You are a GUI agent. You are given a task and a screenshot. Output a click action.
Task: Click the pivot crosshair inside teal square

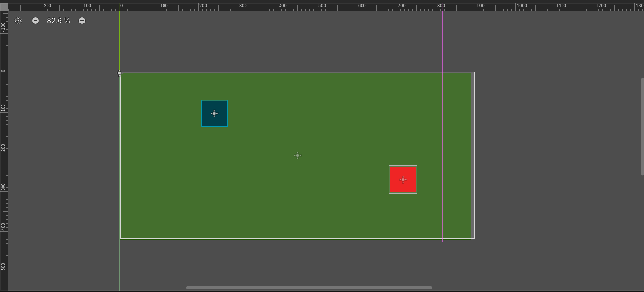click(214, 114)
